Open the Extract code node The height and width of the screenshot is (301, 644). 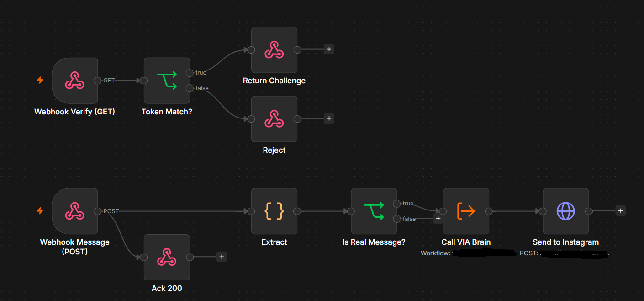(274, 211)
